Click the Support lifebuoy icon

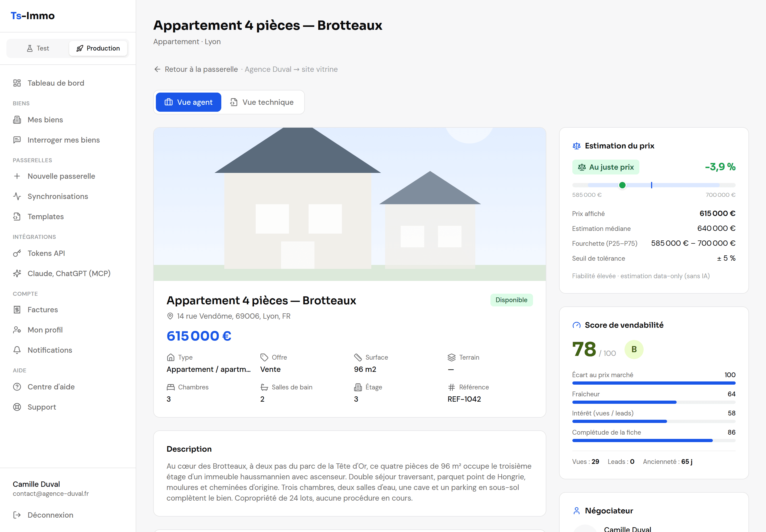coord(17,407)
